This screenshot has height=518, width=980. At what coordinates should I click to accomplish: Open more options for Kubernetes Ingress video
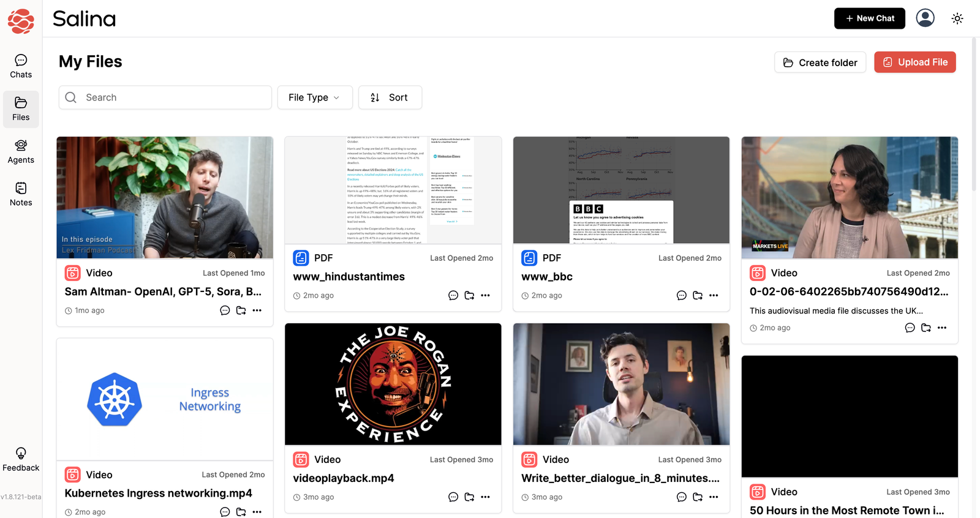click(x=257, y=512)
